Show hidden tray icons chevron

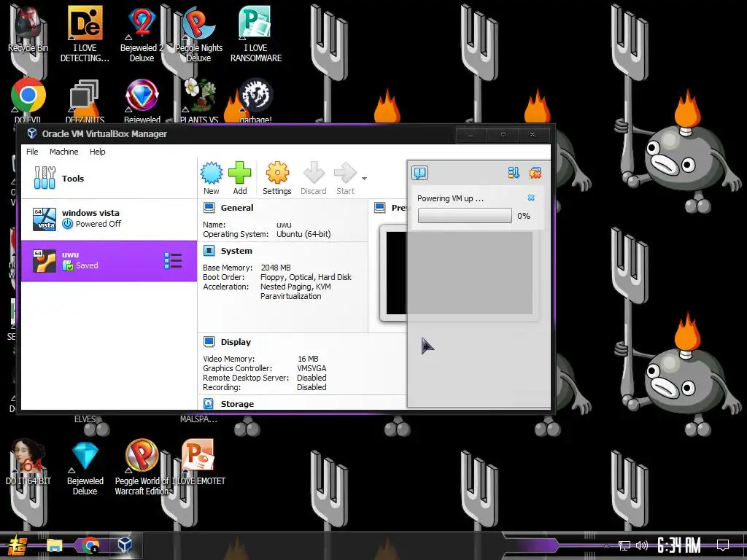tap(606, 545)
